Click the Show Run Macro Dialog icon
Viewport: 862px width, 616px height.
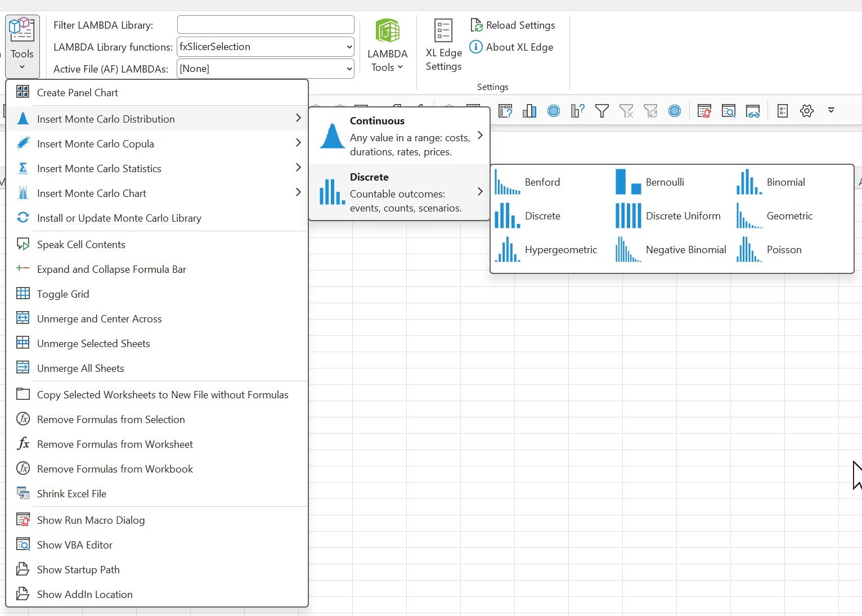tap(23, 520)
